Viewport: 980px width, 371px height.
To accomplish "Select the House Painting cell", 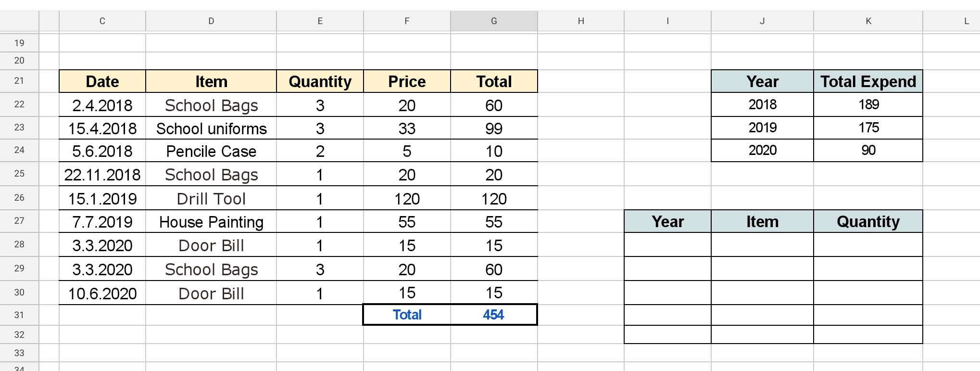I will coord(211,222).
